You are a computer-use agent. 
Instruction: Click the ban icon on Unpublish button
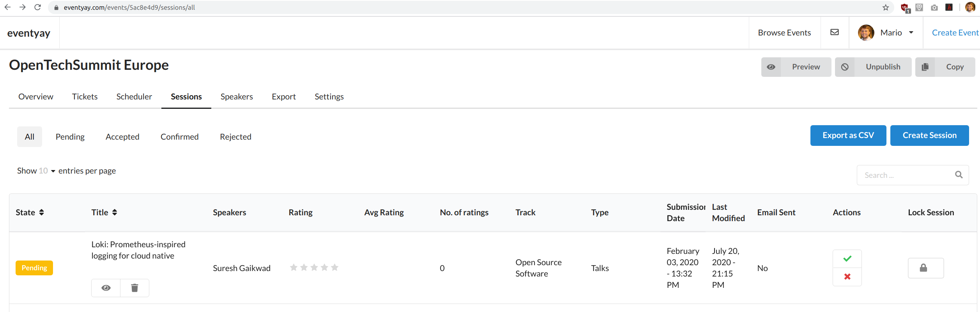tap(845, 67)
